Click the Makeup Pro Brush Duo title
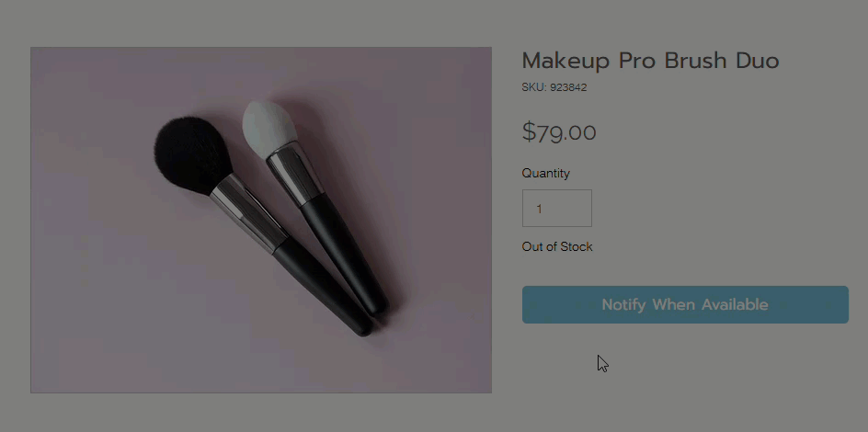This screenshot has height=432, width=868. [650, 62]
